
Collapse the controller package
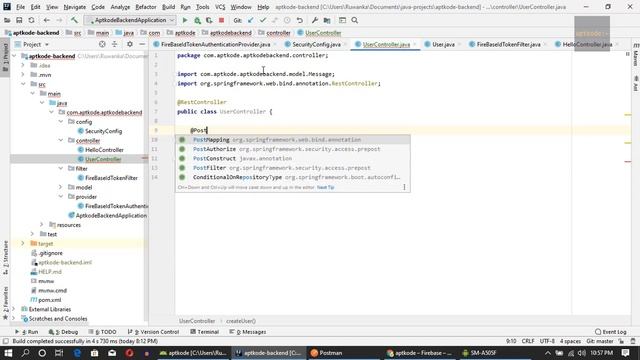61,140
